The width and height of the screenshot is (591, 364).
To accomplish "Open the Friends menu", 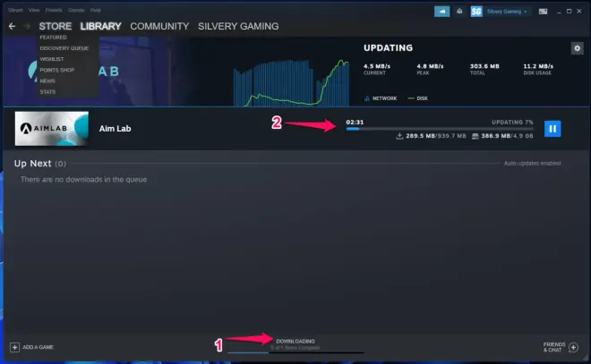I will pos(54,10).
